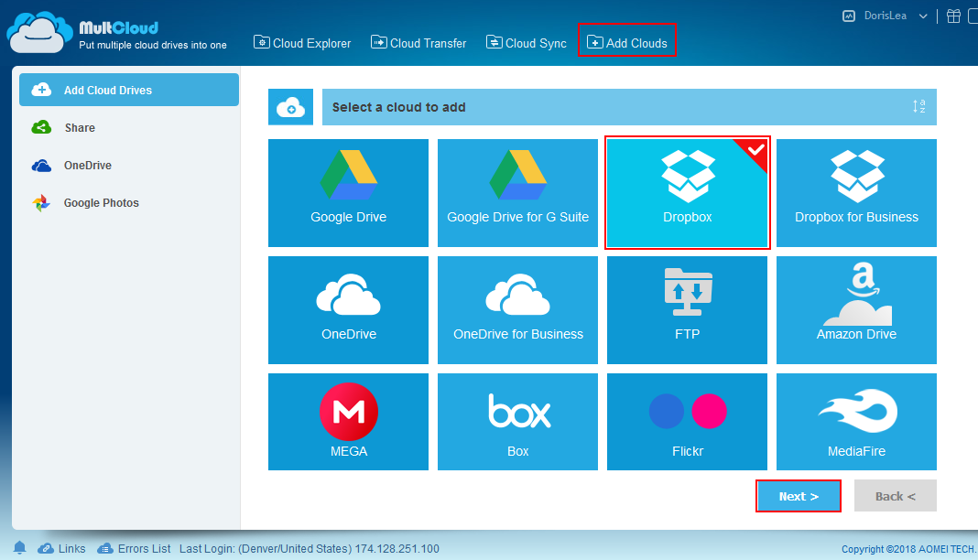This screenshot has height=560, width=978.
Task: Click the Next button
Action: pos(799,496)
